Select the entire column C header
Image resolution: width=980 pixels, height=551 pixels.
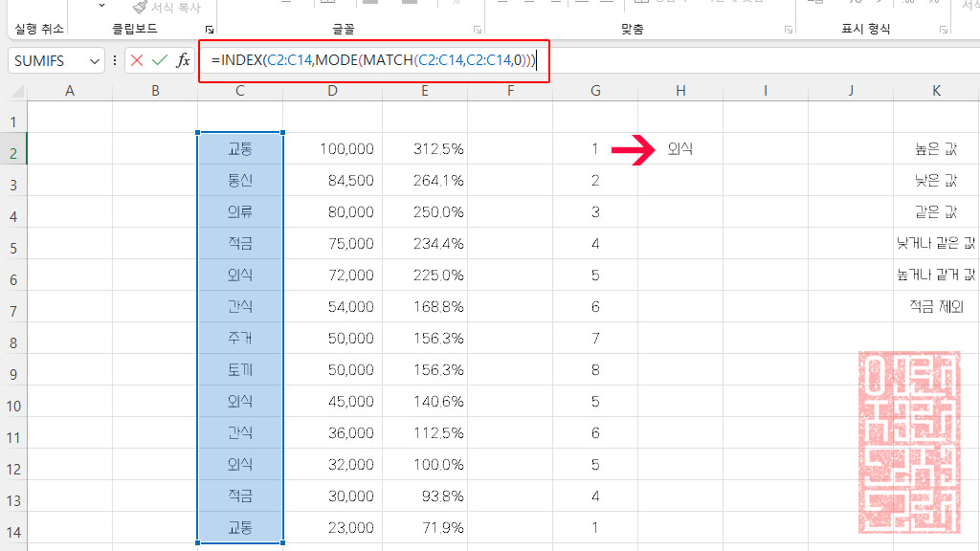239,90
